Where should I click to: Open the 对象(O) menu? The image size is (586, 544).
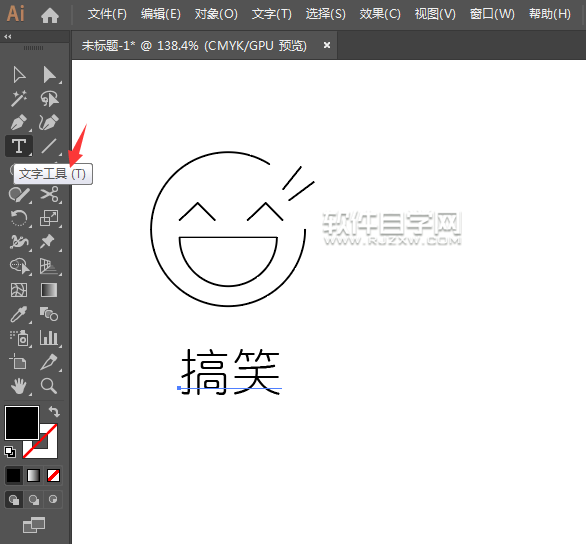pos(216,14)
